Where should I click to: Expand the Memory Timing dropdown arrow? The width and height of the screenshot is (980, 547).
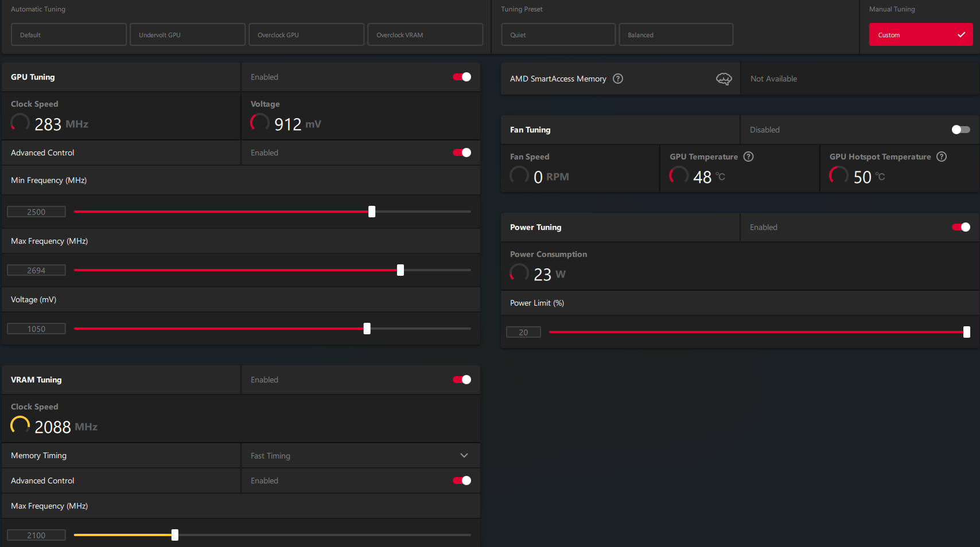tap(464, 456)
